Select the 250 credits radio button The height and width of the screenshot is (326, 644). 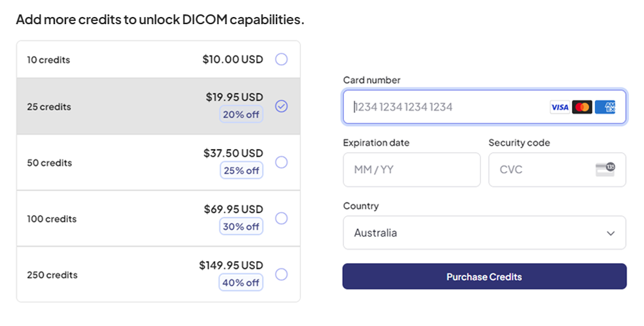[x=281, y=274]
